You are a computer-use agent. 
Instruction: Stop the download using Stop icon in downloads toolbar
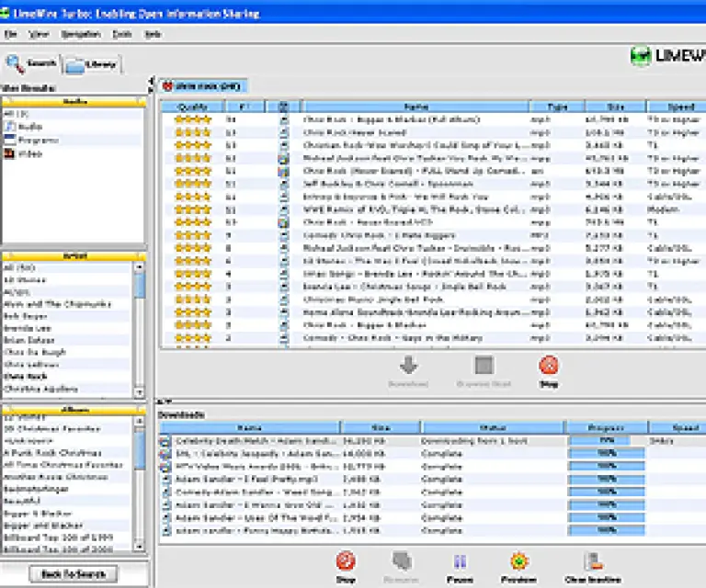click(346, 561)
